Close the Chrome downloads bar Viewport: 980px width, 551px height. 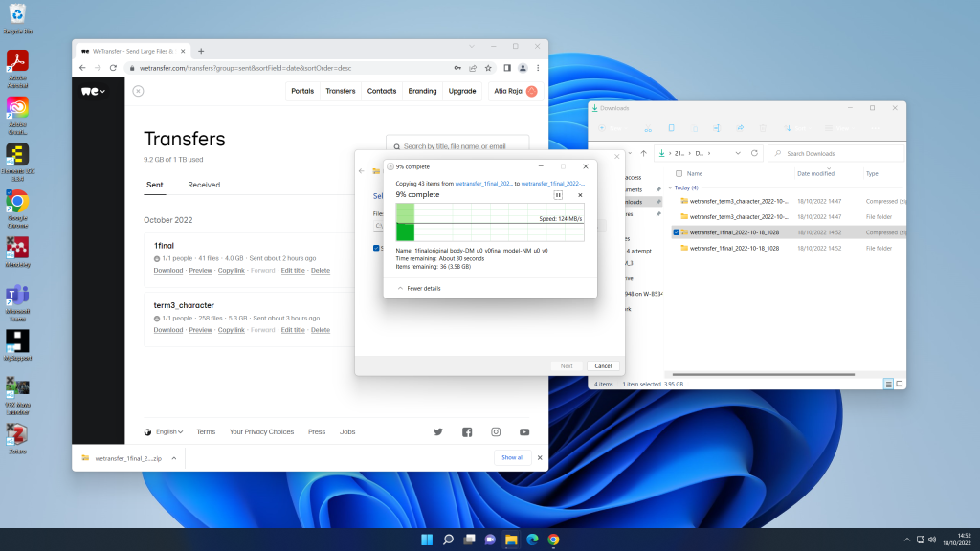(540, 458)
